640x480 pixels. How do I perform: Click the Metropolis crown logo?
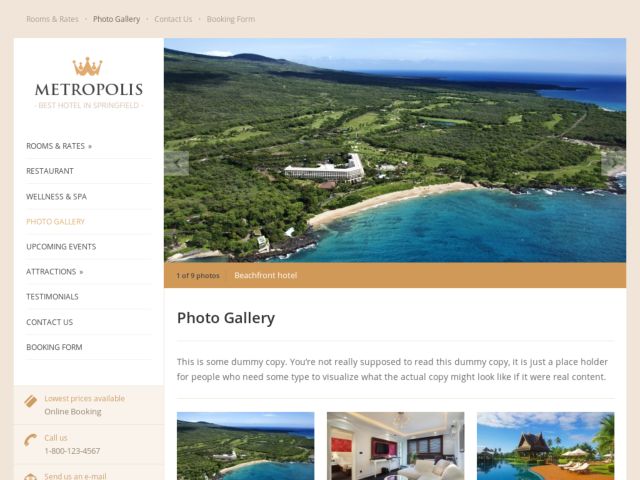[87, 67]
